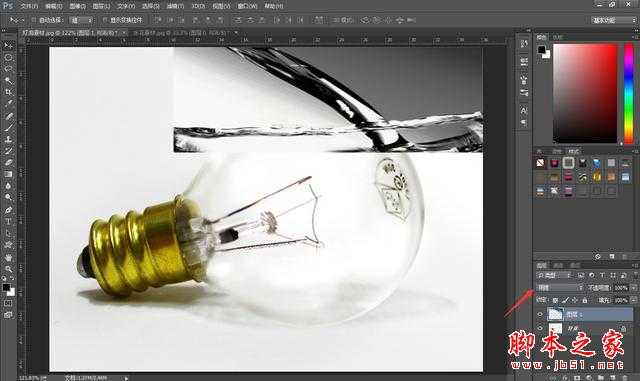Pick the Zoom tool in the toolbox

pos(8,269)
